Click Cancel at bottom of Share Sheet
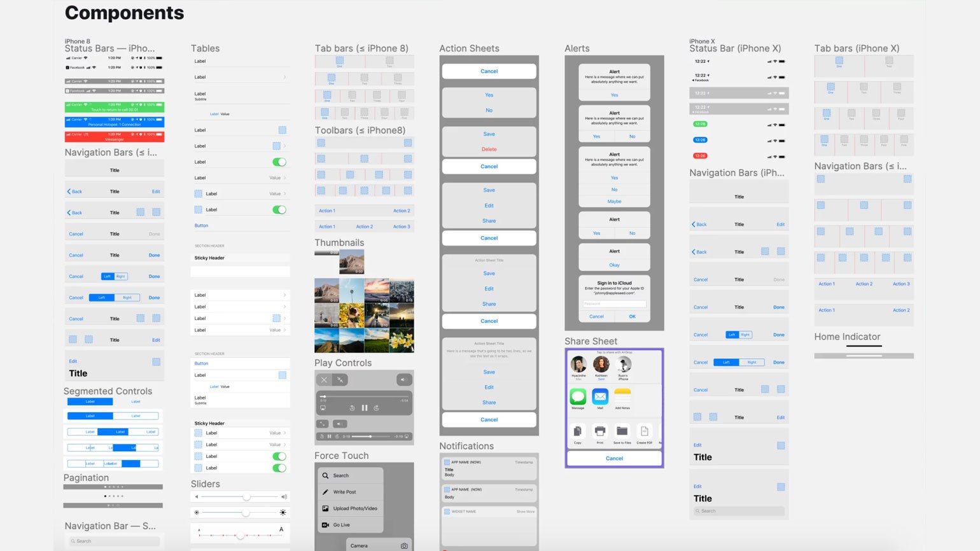 [x=614, y=458]
